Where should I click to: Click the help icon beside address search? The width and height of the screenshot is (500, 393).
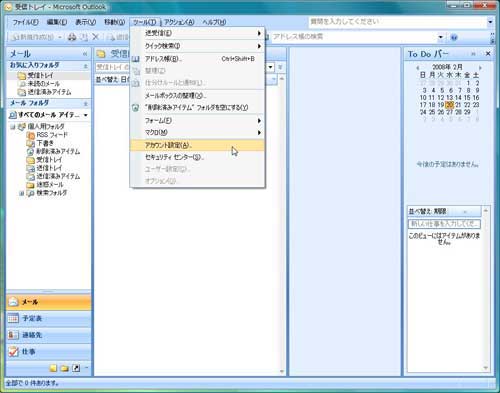click(x=454, y=37)
